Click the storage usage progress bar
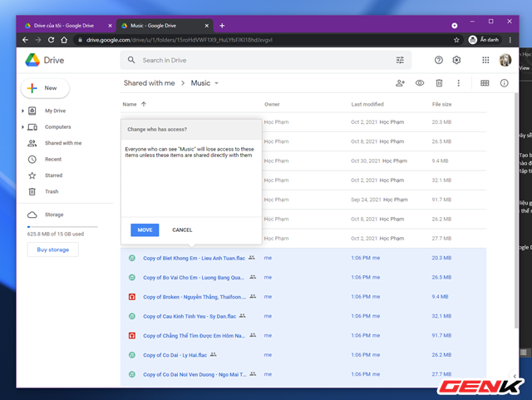The height and width of the screenshot is (400, 532). (x=62, y=226)
